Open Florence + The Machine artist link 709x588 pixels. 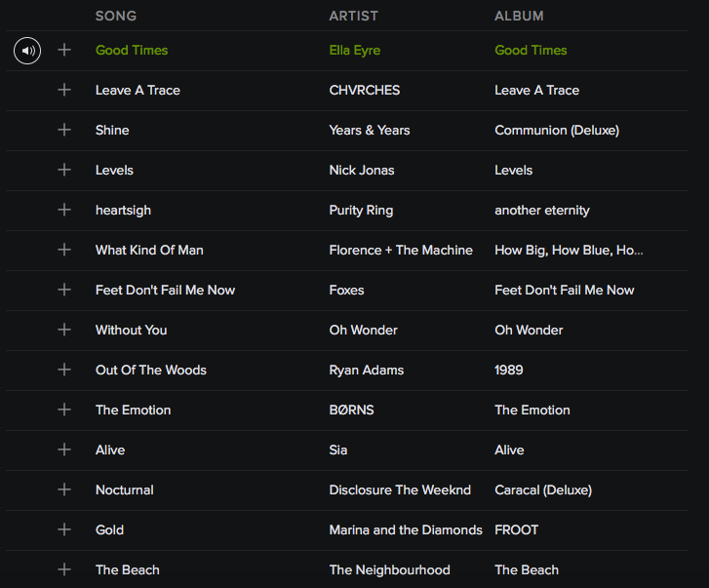click(401, 250)
